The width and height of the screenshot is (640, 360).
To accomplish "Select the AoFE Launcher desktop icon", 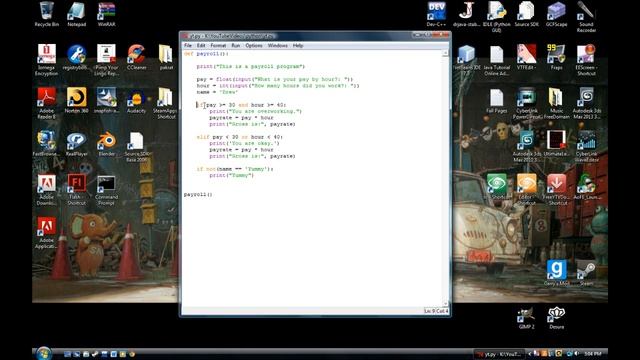I will pyautogui.click(x=587, y=187).
